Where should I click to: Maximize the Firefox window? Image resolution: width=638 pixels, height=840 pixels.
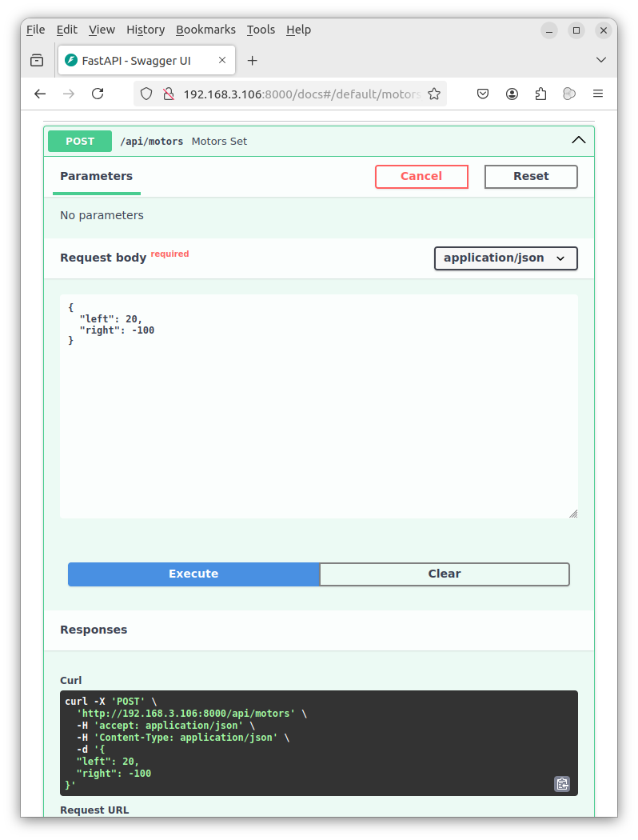[x=576, y=30]
